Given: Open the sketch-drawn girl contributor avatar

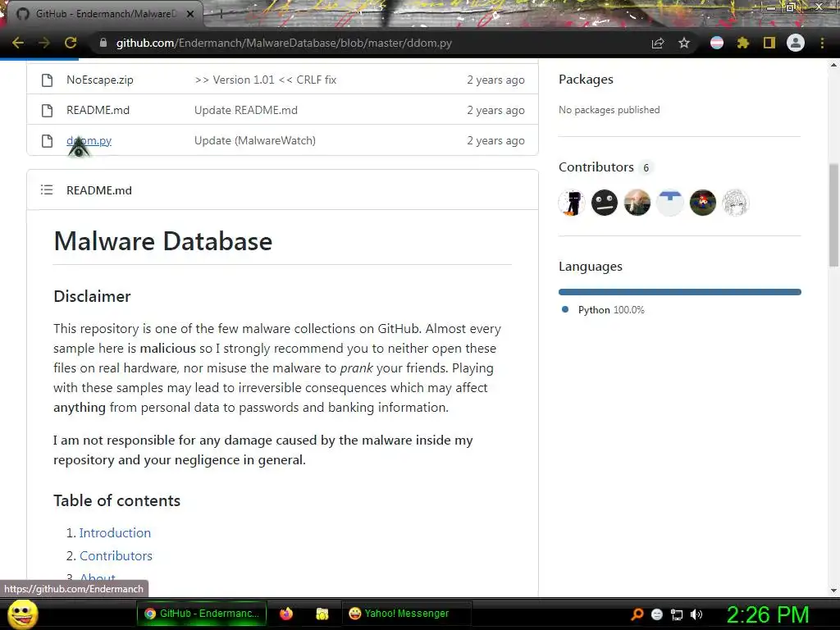Looking at the screenshot, I should 736,203.
